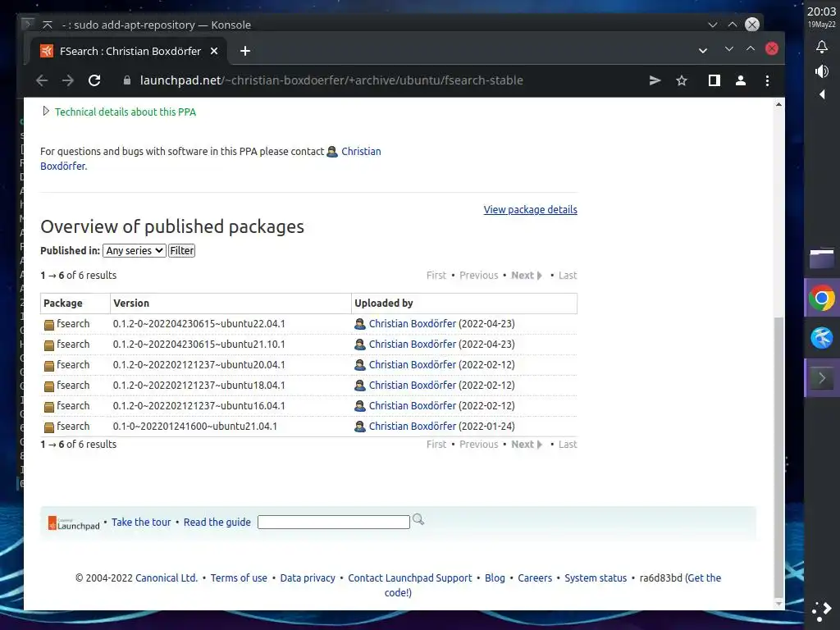Click package icon for ubuntu21.10.1 row

click(48, 345)
